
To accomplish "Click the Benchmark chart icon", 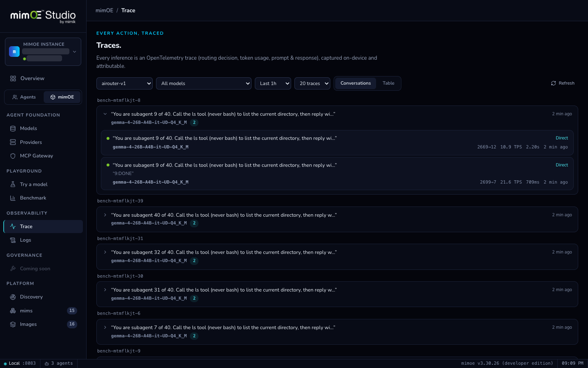I will tap(13, 198).
